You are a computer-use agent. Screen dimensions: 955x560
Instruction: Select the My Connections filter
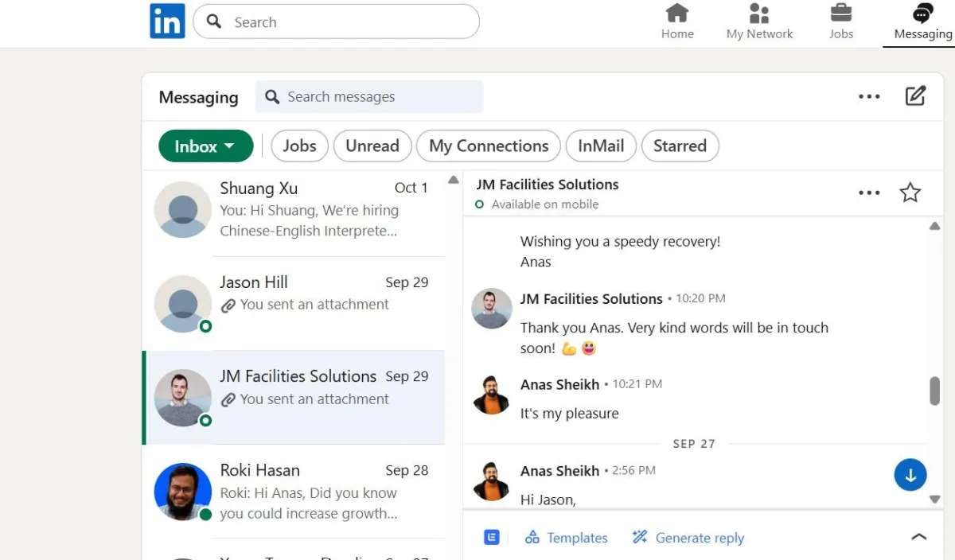click(489, 146)
